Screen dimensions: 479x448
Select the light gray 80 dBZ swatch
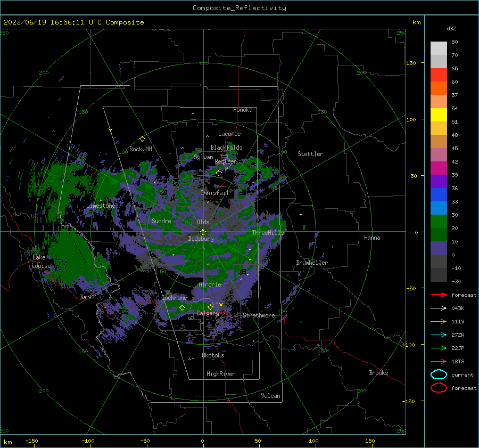point(439,48)
